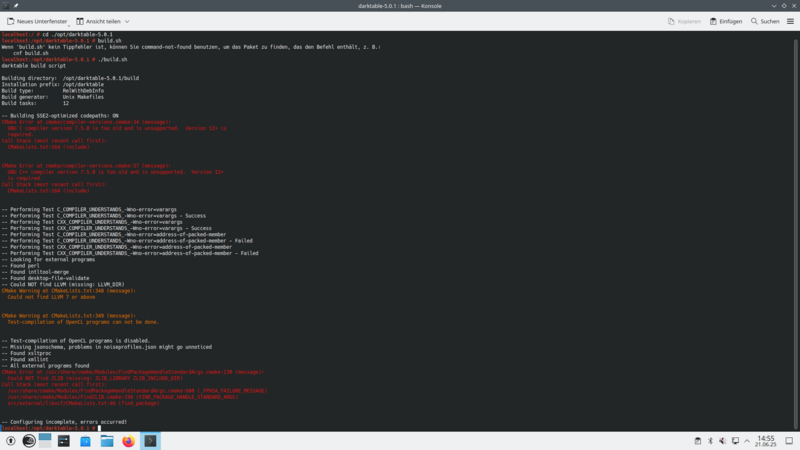Expand the Ansicht teilen dropdown arrow

[x=127, y=21]
